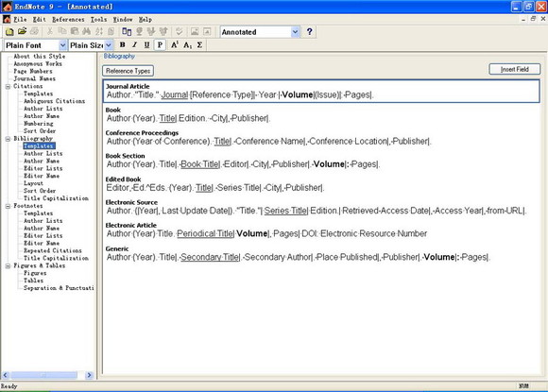Viewport: 548px width, 392px height.
Task: Open the Plain Size dropdown
Action: [109, 45]
